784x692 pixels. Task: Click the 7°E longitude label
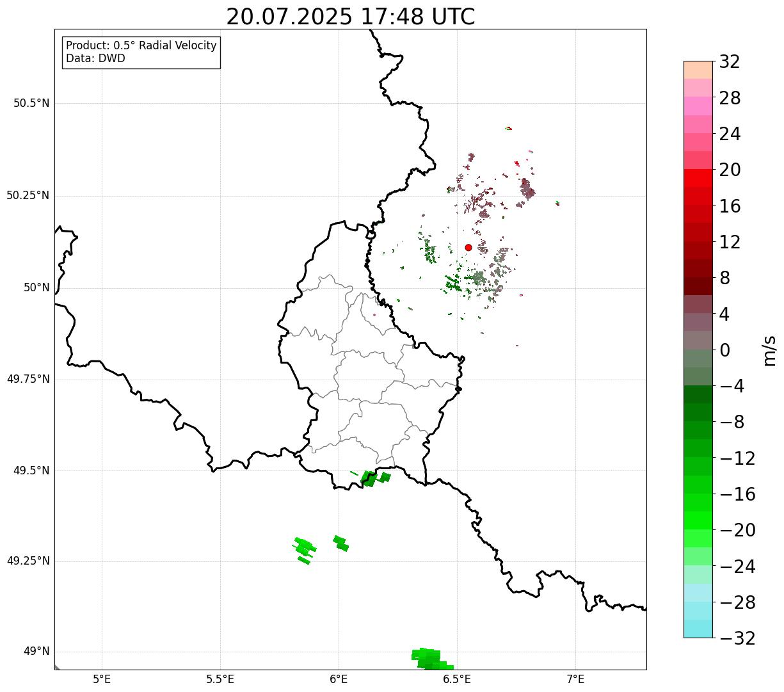tap(575, 679)
